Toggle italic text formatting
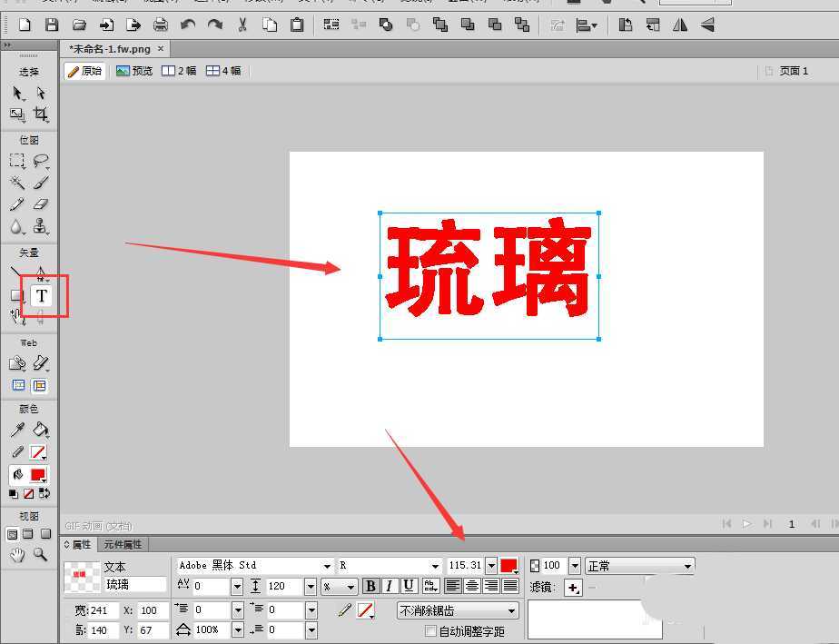 tap(390, 586)
